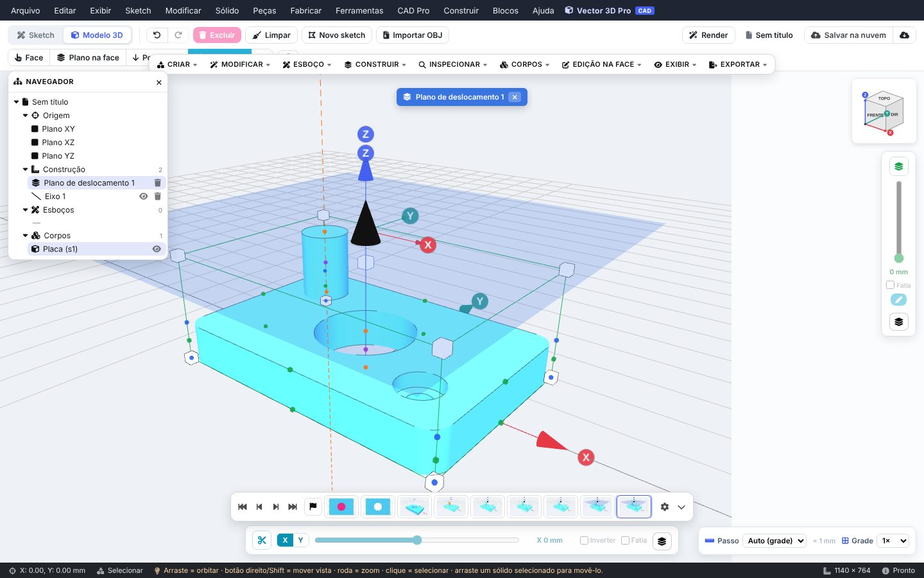924x578 pixels.
Task: Click the scissors section-cut icon
Action: (x=262, y=541)
